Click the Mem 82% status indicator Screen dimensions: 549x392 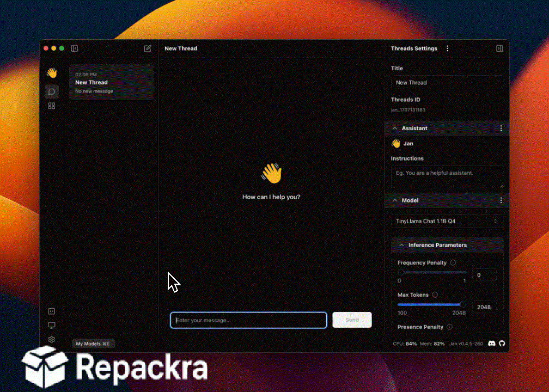[x=432, y=344]
